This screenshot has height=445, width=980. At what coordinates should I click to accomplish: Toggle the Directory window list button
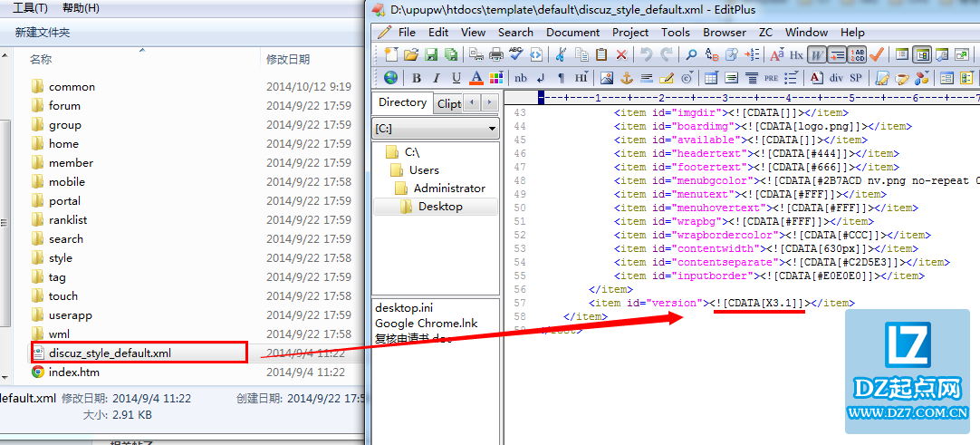[902, 54]
